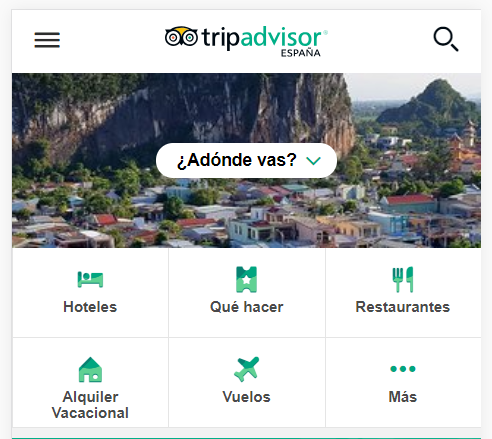Click the airplane icon for Vuelos
The width and height of the screenshot is (492, 439).
(246, 369)
